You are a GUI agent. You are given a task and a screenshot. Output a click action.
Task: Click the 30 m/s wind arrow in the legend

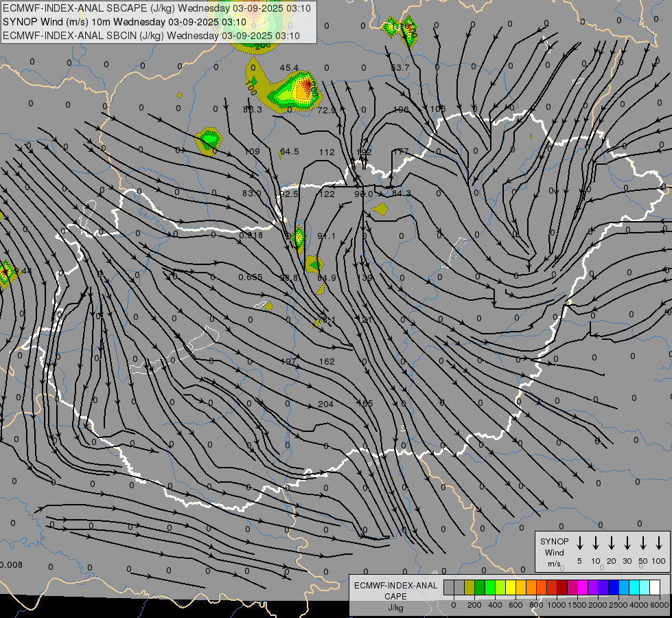click(x=627, y=543)
